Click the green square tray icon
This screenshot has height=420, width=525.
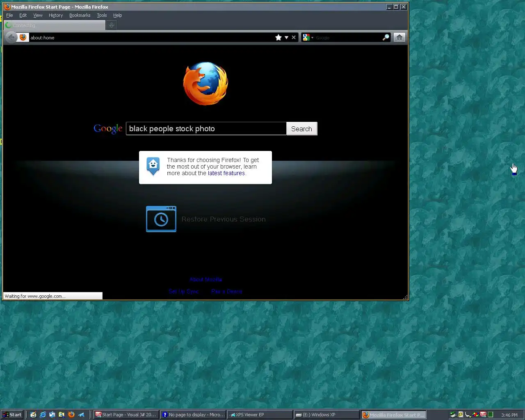click(x=491, y=415)
